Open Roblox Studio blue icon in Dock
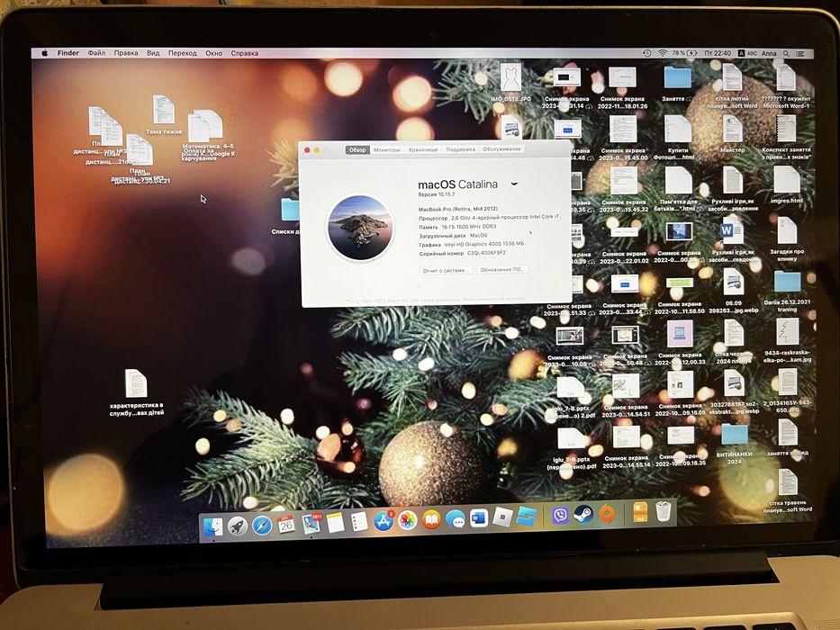Viewport: 840px width, 630px height. tap(526, 517)
